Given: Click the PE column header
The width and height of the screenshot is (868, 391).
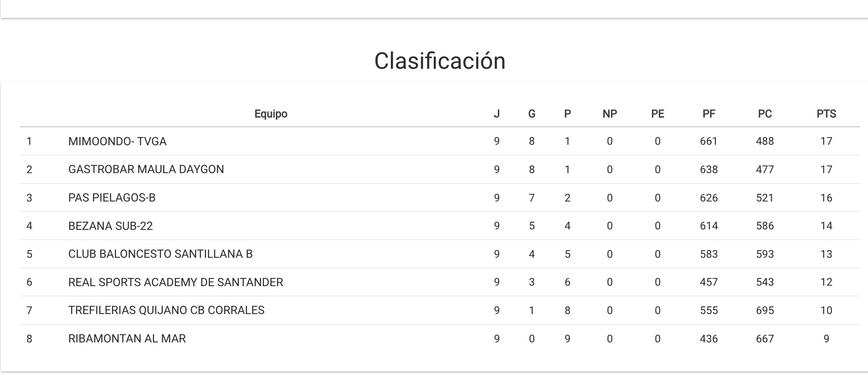Looking at the screenshot, I should coord(657,114).
